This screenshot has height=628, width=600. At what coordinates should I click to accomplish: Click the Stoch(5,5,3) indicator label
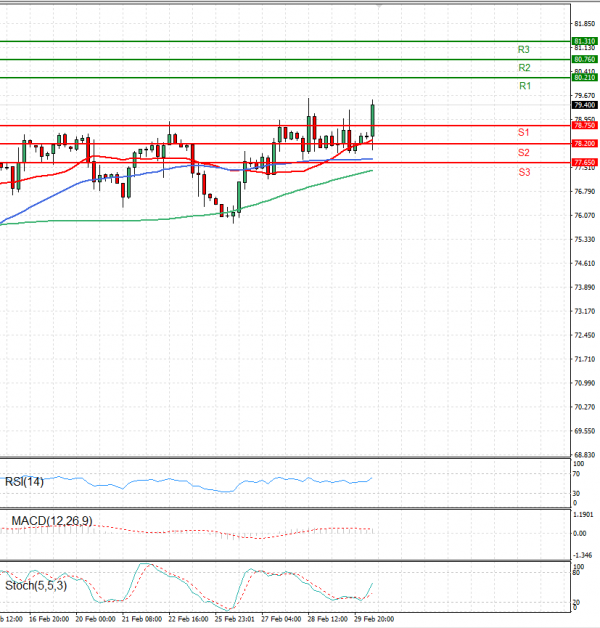(36, 586)
